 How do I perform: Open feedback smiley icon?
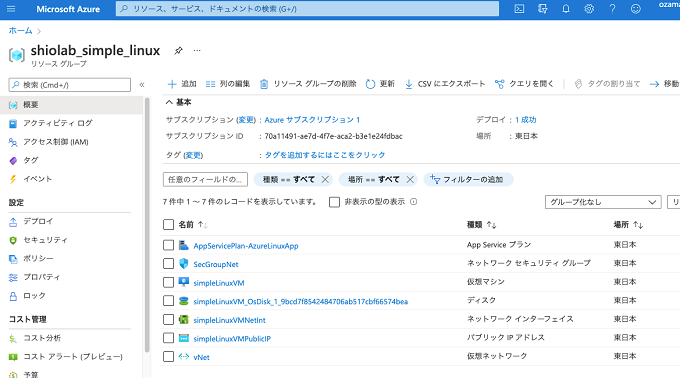pos(636,9)
